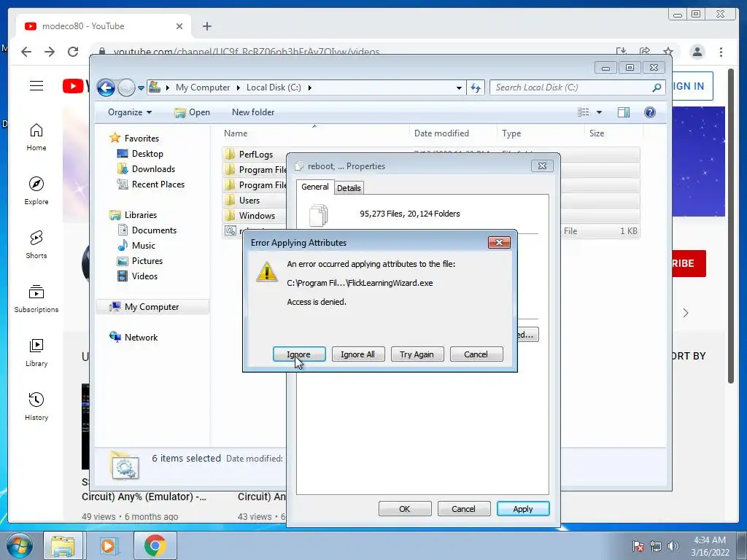Open Videos library
Viewport: 747px width, 560px height.
144,276
